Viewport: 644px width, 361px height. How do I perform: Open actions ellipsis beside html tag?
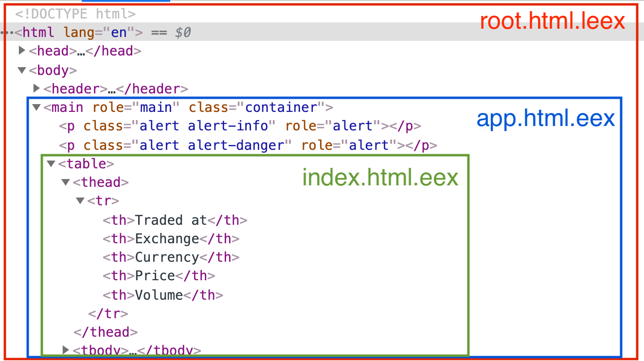pos(6,33)
